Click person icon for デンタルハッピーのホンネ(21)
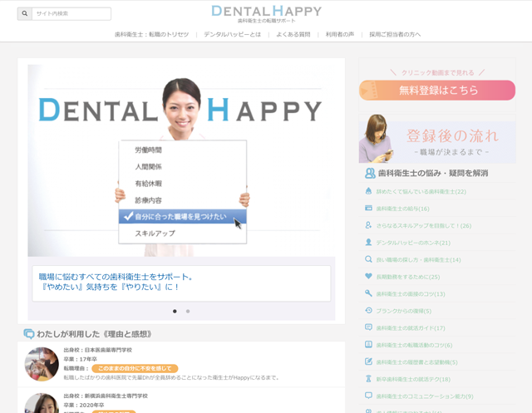This screenshot has height=413, width=532. click(x=368, y=242)
